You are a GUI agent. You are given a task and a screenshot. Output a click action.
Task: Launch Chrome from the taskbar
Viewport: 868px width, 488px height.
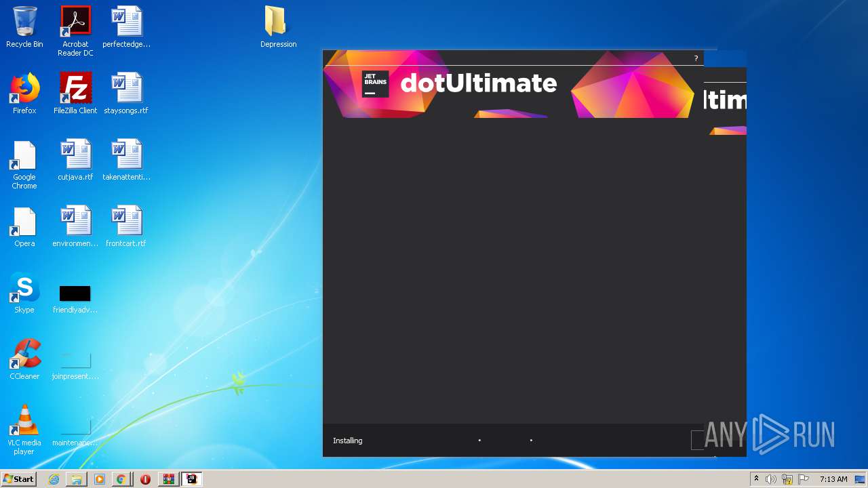pos(121,479)
